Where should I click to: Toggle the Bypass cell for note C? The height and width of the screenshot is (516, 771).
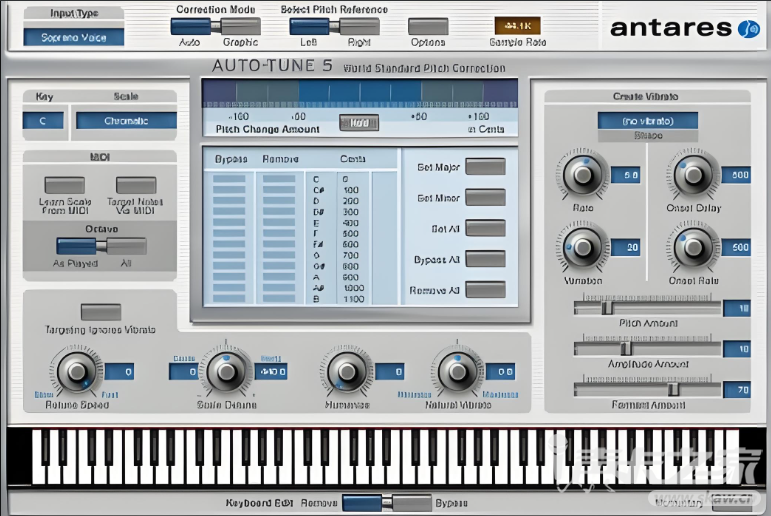(229, 179)
